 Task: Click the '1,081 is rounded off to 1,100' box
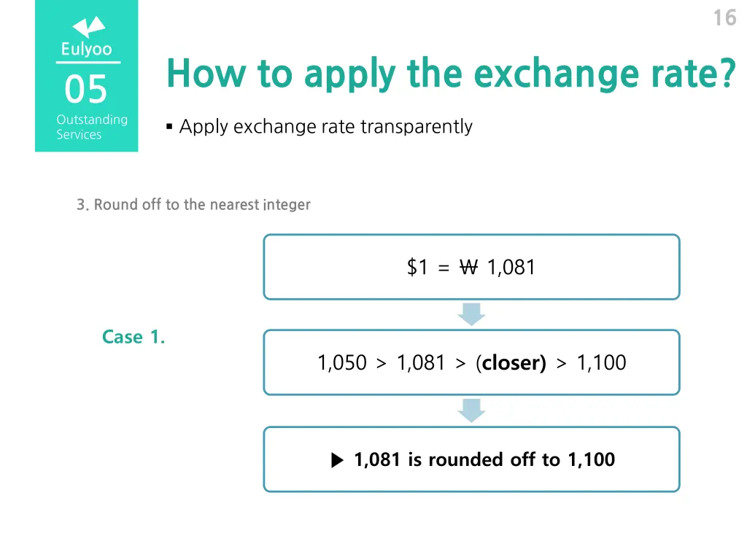point(471,459)
